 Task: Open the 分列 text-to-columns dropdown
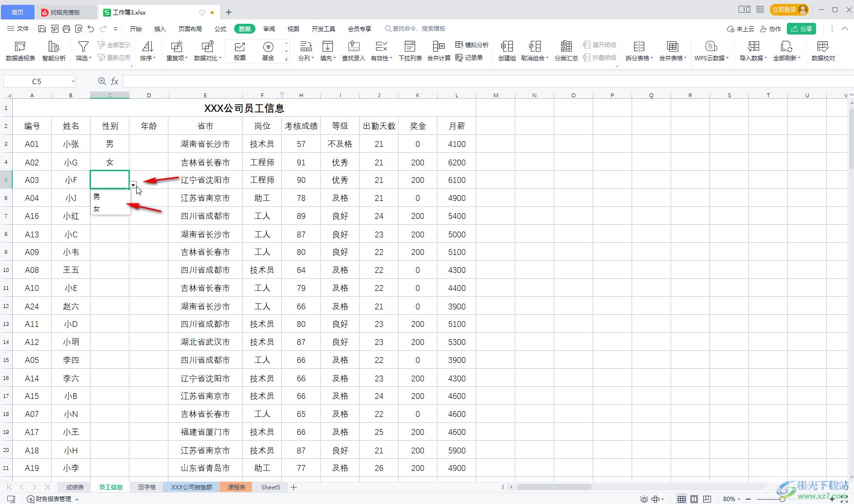306,51
